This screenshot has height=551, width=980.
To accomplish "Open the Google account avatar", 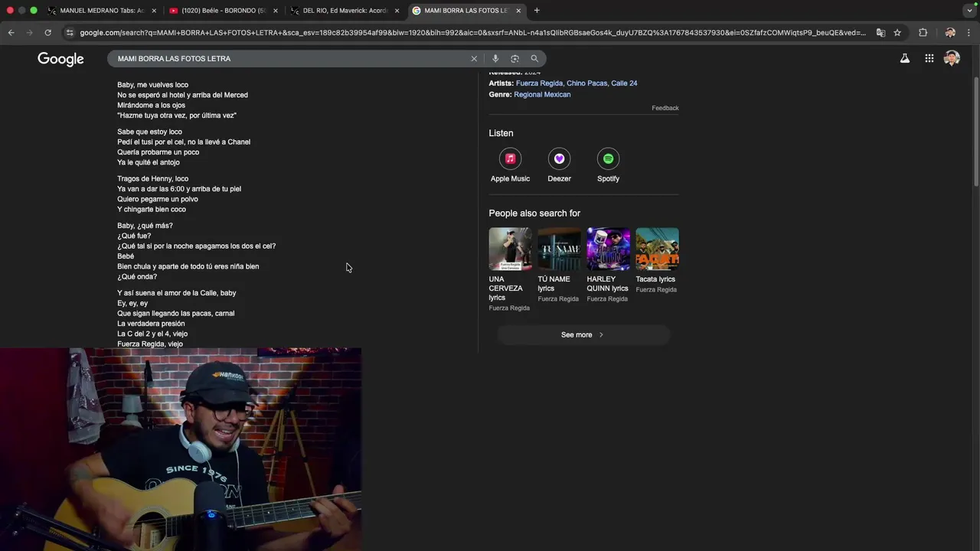I will click(952, 58).
